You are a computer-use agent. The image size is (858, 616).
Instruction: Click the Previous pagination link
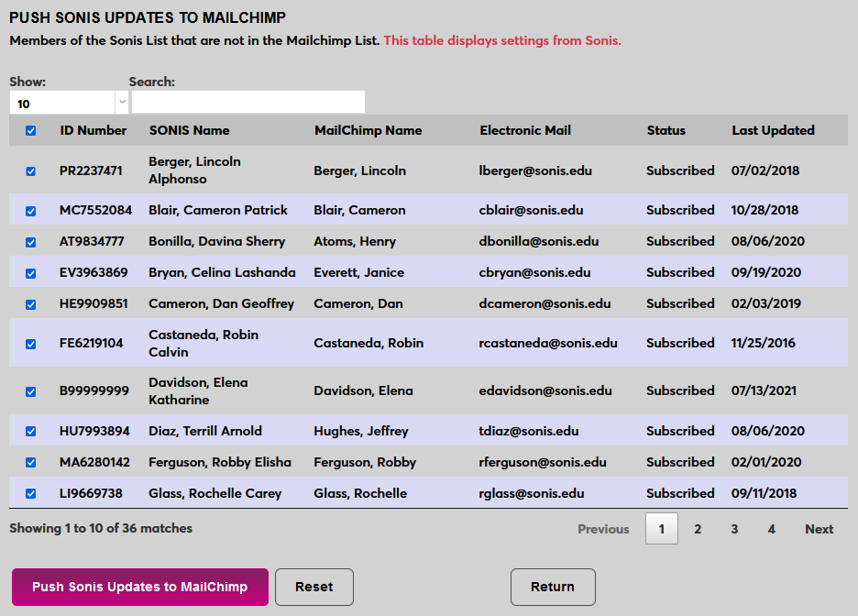click(603, 529)
